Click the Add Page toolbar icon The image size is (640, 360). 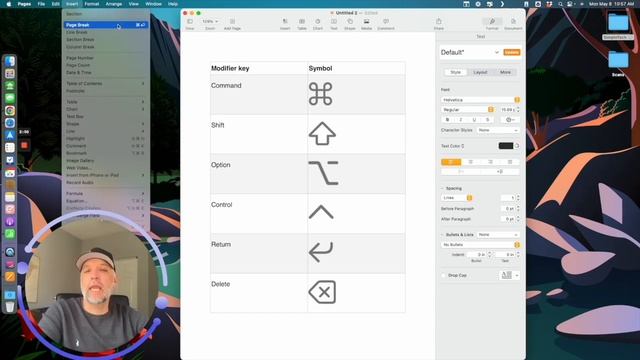point(232,22)
